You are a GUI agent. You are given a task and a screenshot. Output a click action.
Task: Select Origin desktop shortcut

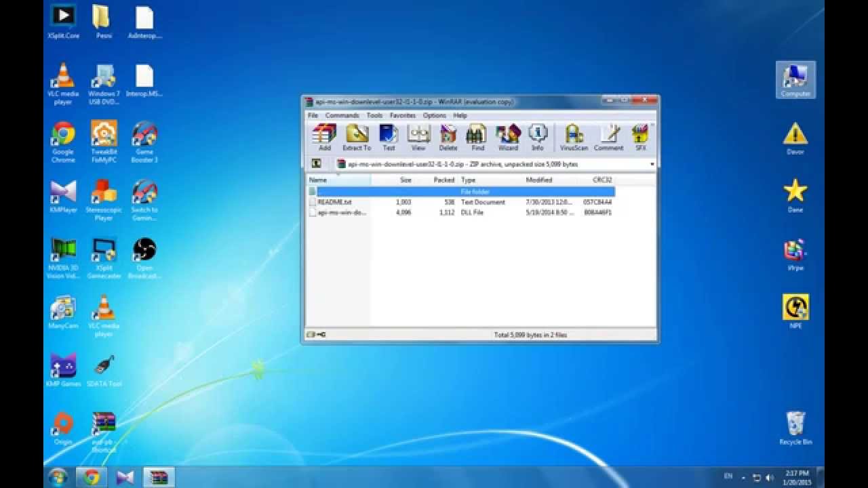63,428
